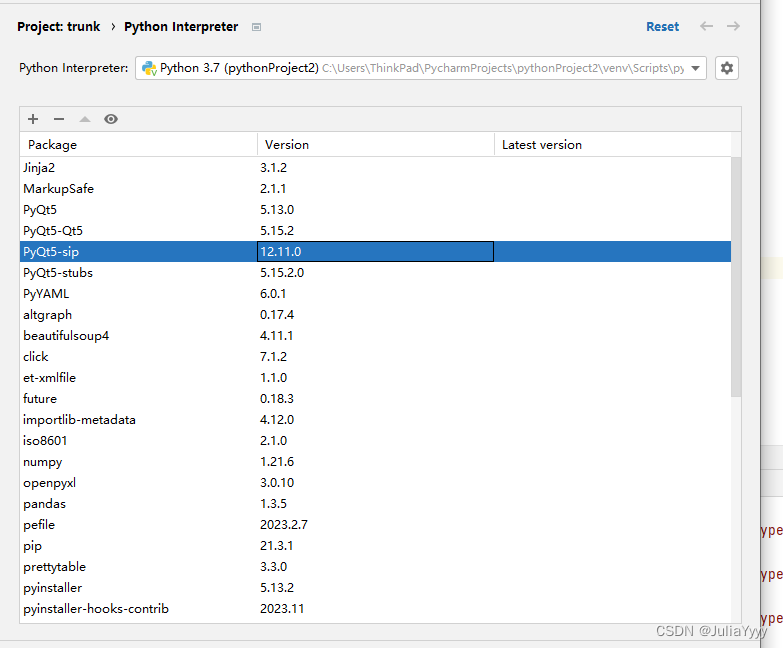The height and width of the screenshot is (648, 783).
Task: Select the importlib-metadata package
Action: 376,419
